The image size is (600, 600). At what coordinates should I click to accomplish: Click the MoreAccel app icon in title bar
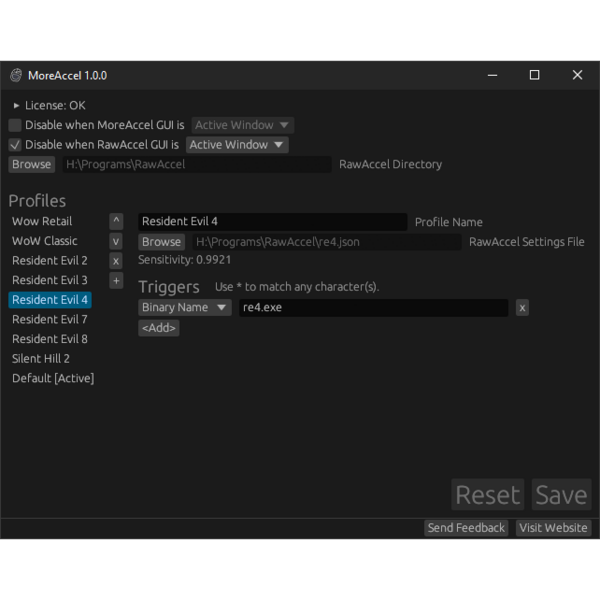coord(16,75)
